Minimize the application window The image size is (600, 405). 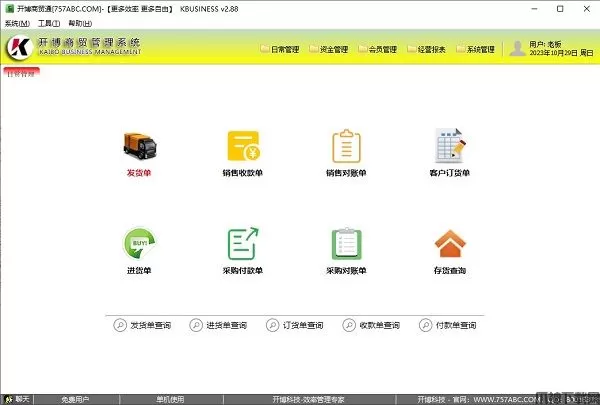[x=535, y=9]
